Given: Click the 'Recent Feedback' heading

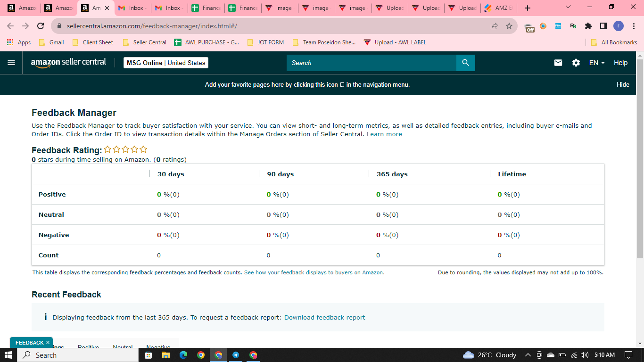Looking at the screenshot, I should click(66, 295).
